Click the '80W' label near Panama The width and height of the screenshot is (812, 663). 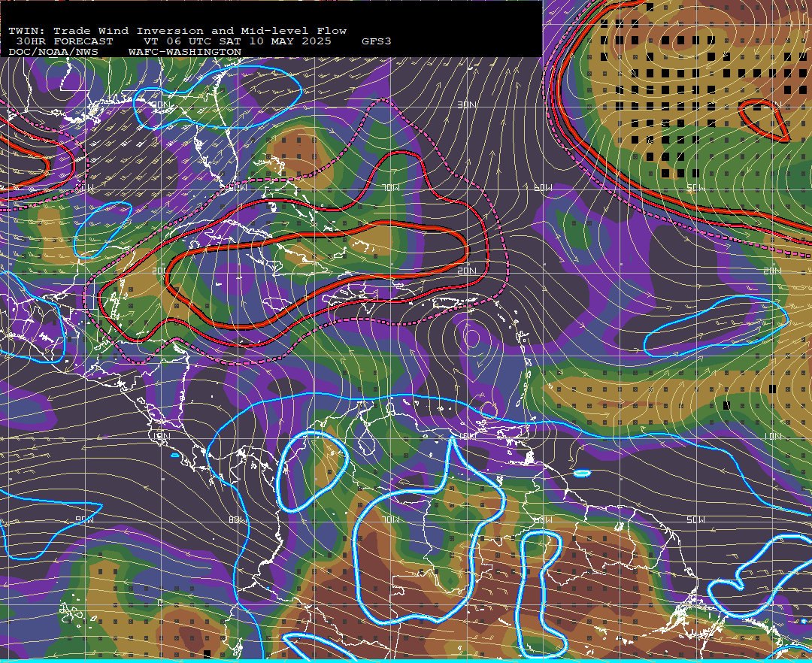238,519
